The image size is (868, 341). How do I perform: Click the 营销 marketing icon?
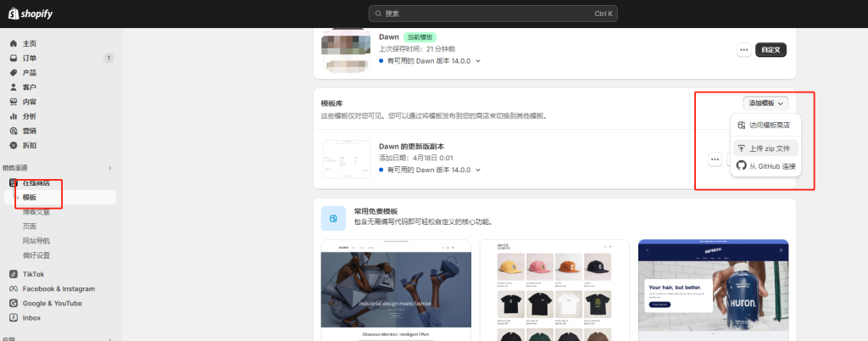point(14,131)
